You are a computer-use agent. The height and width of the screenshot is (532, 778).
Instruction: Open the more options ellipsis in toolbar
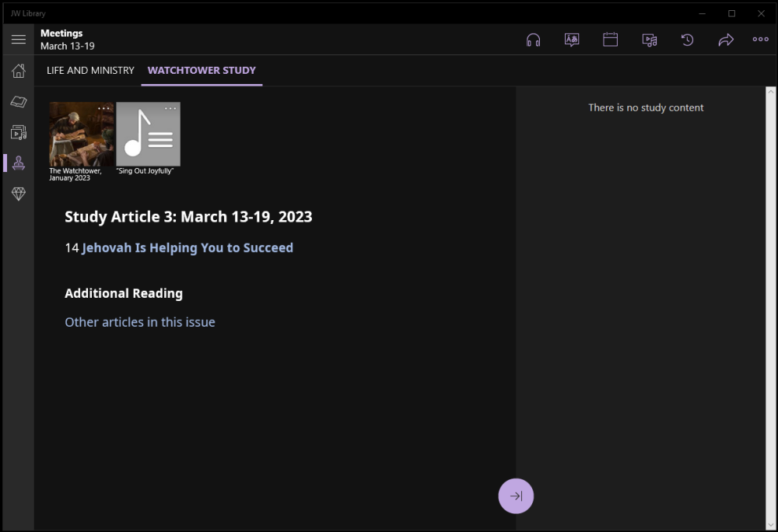pos(761,40)
